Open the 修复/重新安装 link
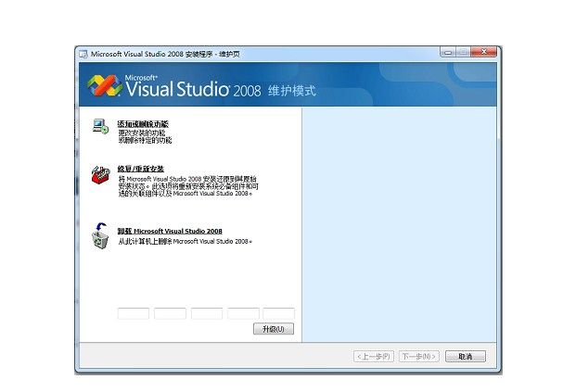Image resolution: width=563 pixels, height=392 pixels. 141,169
